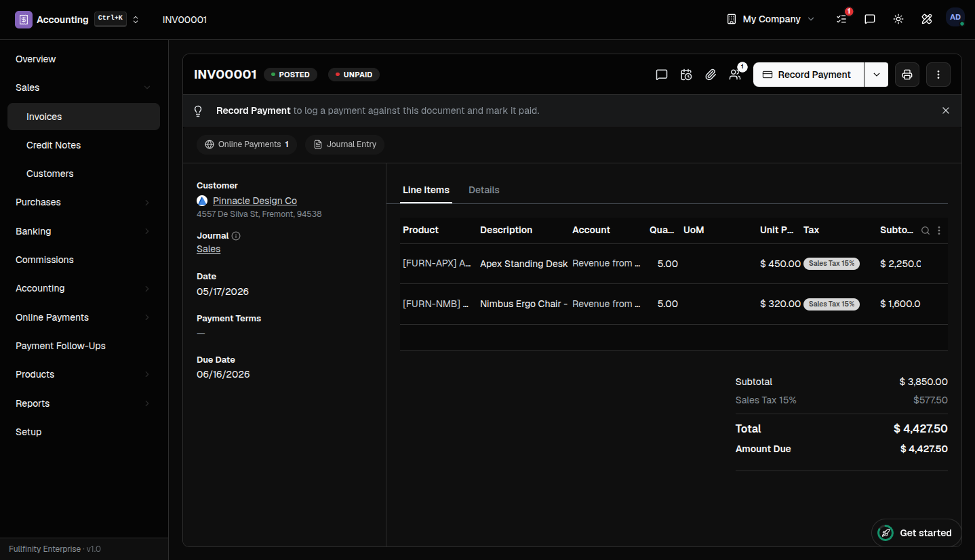Open the Journal Entry smart button
This screenshot has width=975, height=560.
point(345,144)
